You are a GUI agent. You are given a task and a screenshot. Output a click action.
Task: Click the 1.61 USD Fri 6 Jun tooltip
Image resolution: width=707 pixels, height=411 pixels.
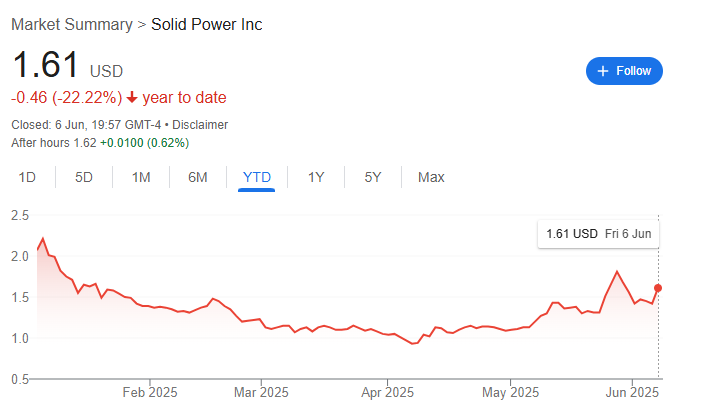(x=598, y=234)
